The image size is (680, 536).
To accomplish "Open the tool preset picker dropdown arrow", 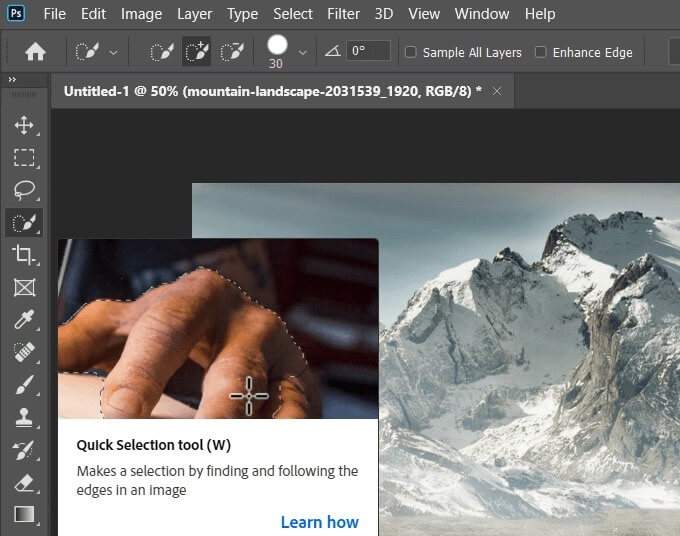I will [x=114, y=52].
